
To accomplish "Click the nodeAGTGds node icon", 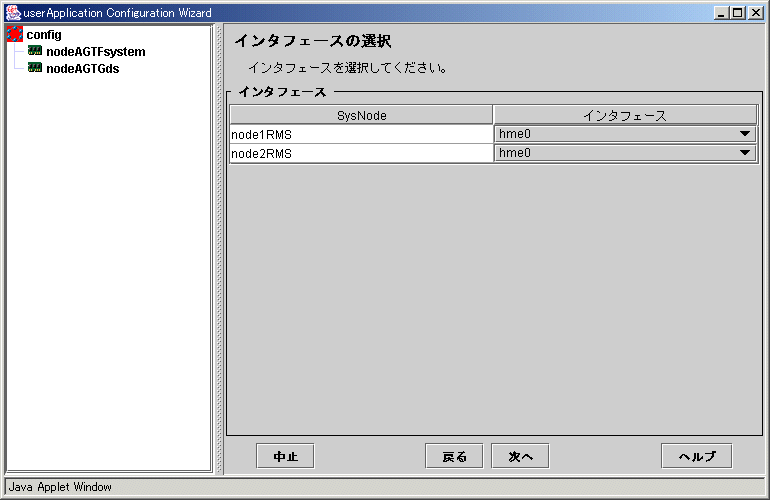I will [35, 68].
